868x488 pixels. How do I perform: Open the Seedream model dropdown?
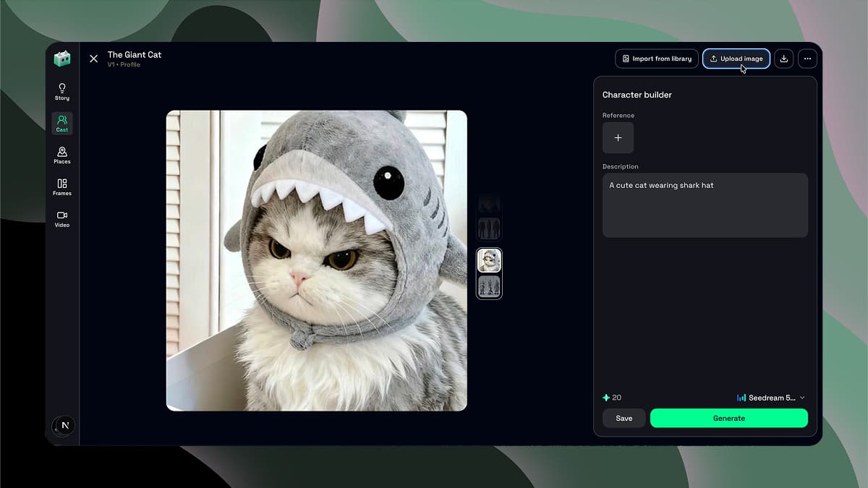point(771,398)
